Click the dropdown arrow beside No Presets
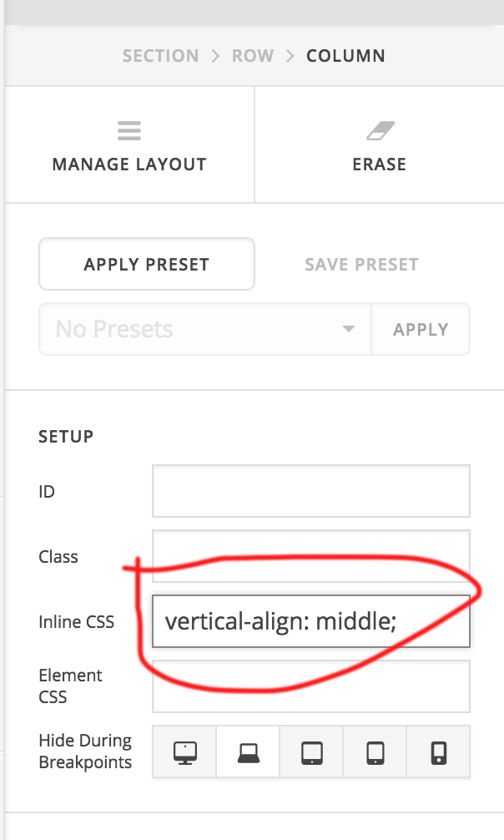This screenshot has width=504, height=840. [x=349, y=329]
